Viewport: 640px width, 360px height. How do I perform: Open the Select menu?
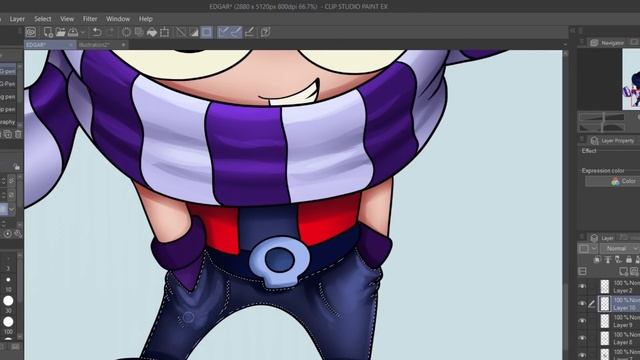43,19
